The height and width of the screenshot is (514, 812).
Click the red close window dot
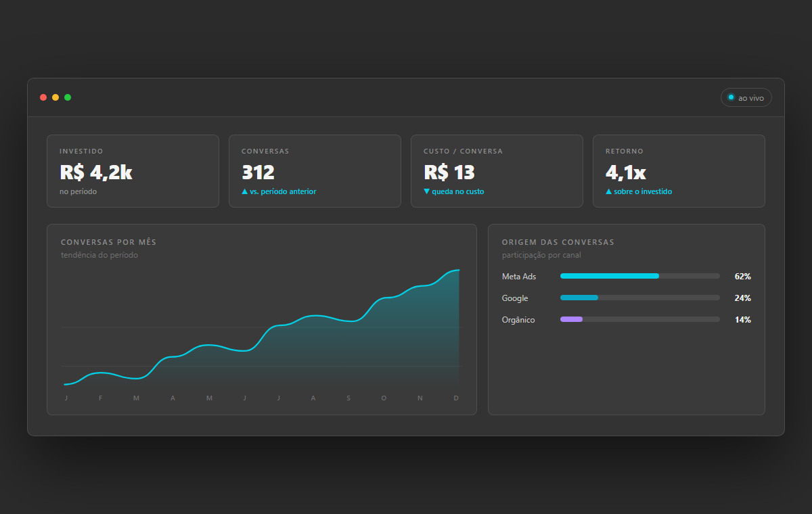click(x=43, y=97)
